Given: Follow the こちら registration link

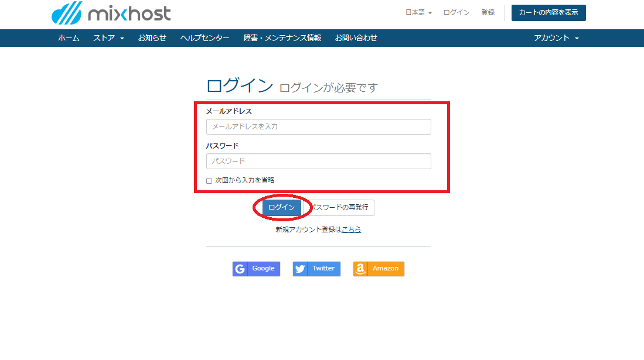Looking at the screenshot, I should [x=350, y=229].
